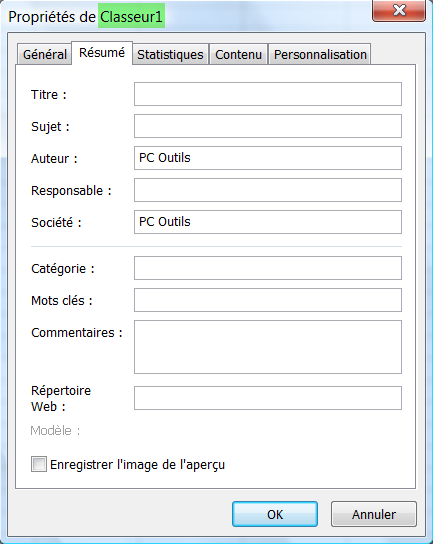This screenshot has width=433, height=544.
Task: Switch to the Général tab
Action: pos(44,54)
